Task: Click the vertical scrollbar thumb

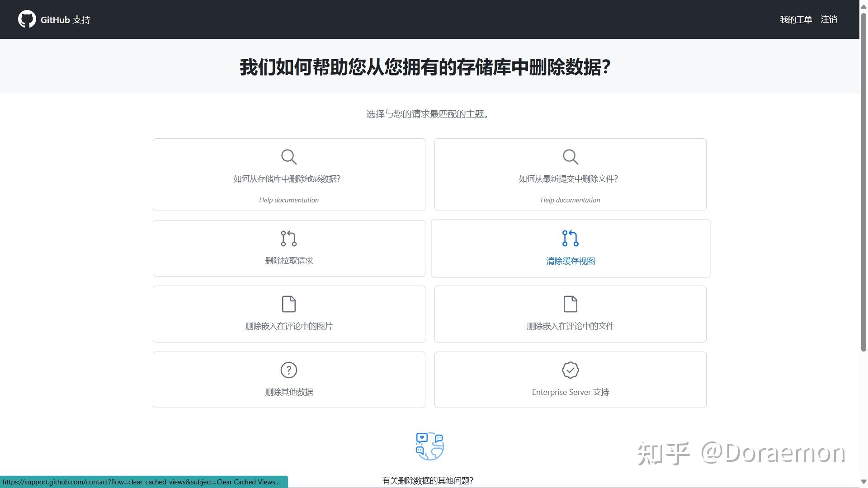Action: 863,182
